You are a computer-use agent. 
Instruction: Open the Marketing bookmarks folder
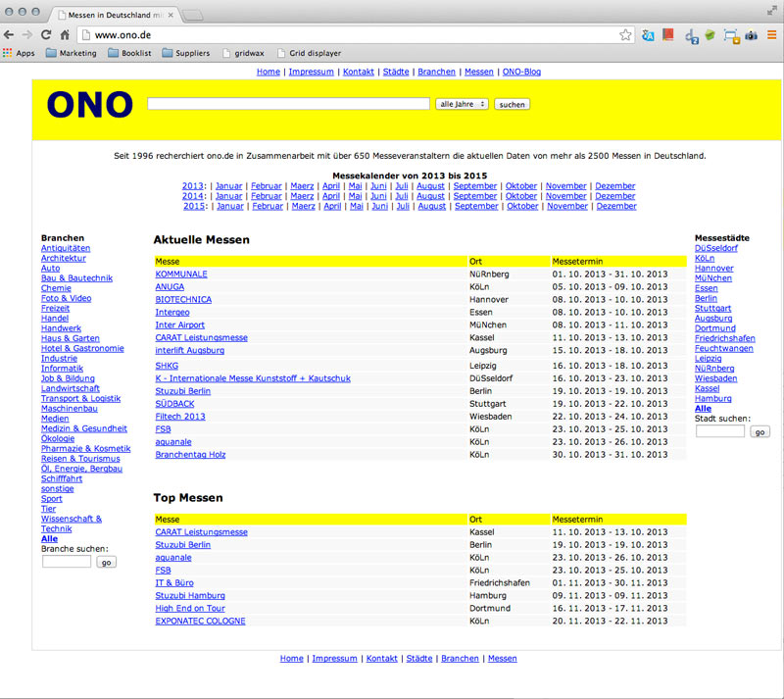(71, 53)
